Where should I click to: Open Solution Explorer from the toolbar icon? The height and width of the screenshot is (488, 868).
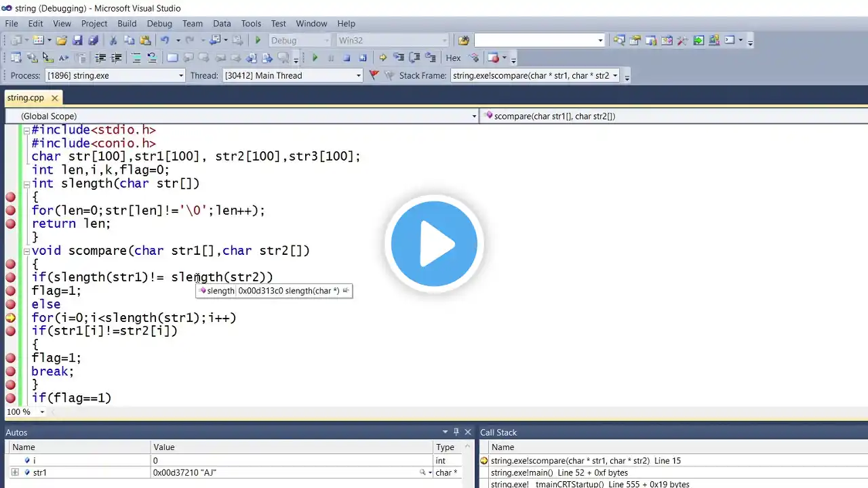tap(619, 41)
